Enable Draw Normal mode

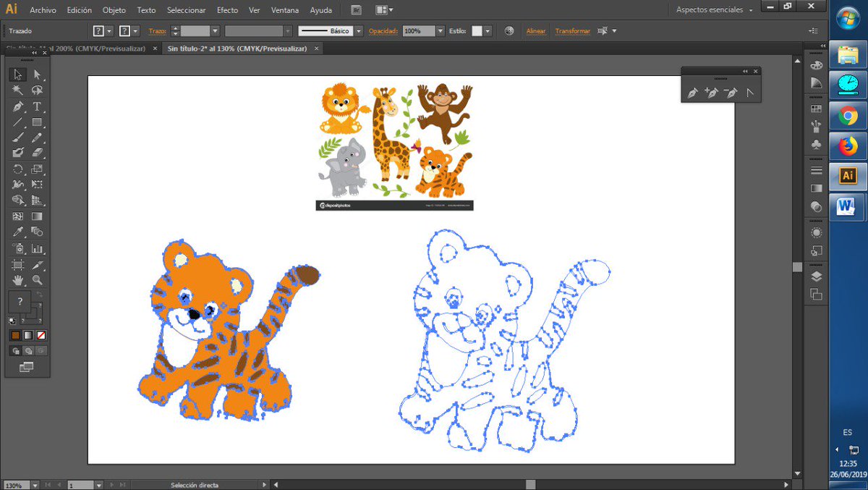[15, 350]
